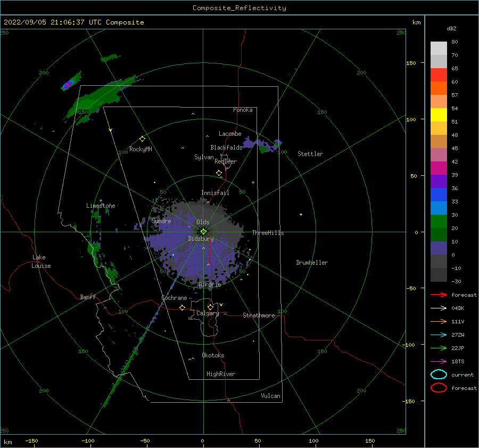
Task: Click the ThreeHills city label
Action: pyautogui.click(x=268, y=233)
